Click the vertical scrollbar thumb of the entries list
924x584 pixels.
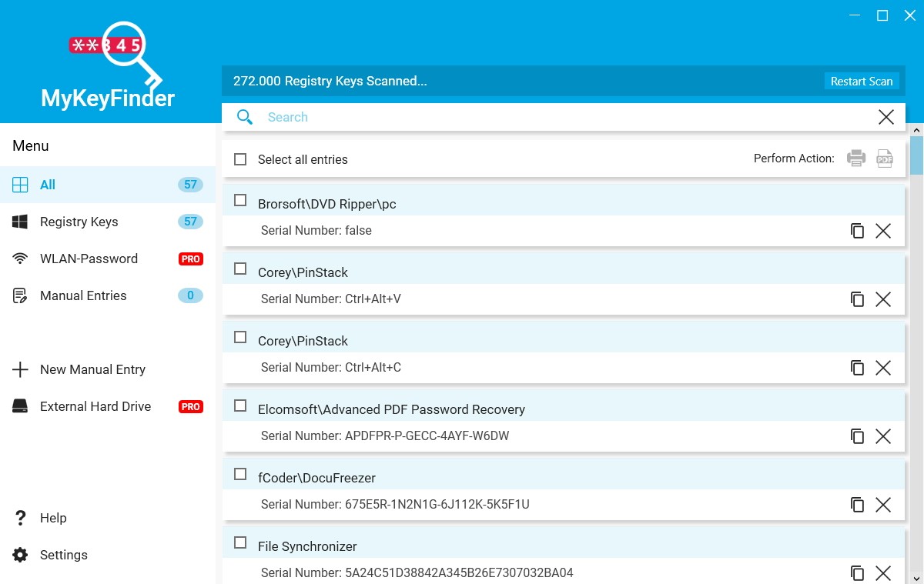click(x=916, y=154)
